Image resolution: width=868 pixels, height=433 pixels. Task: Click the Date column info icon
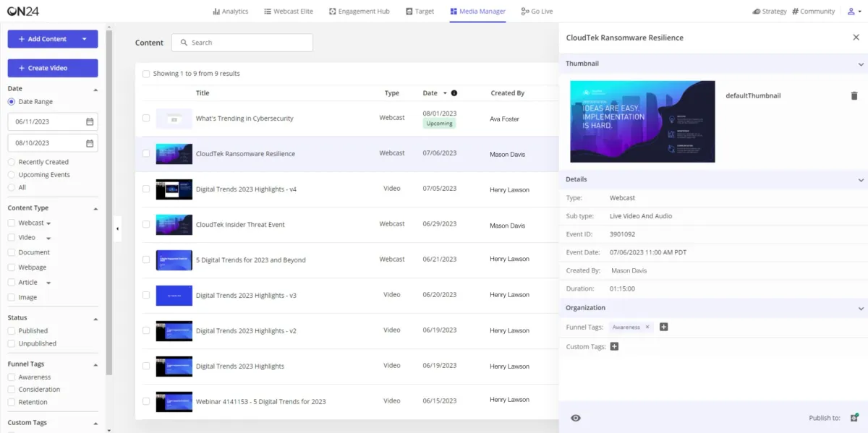coord(454,93)
